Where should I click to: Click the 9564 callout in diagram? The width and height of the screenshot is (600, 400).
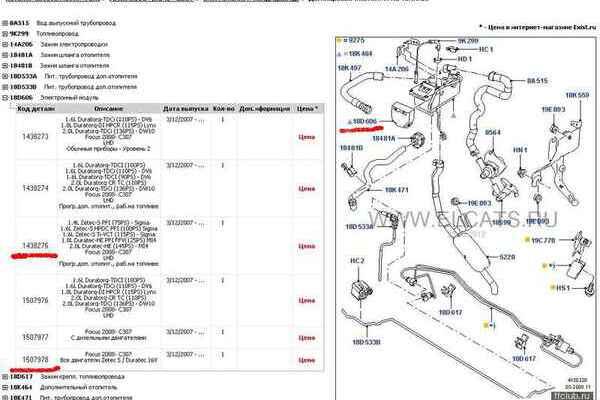pos(493,132)
